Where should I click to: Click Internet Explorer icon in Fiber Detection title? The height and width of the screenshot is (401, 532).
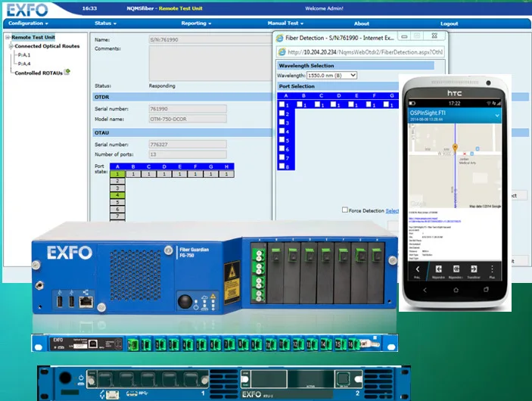pyautogui.click(x=279, y=38)
